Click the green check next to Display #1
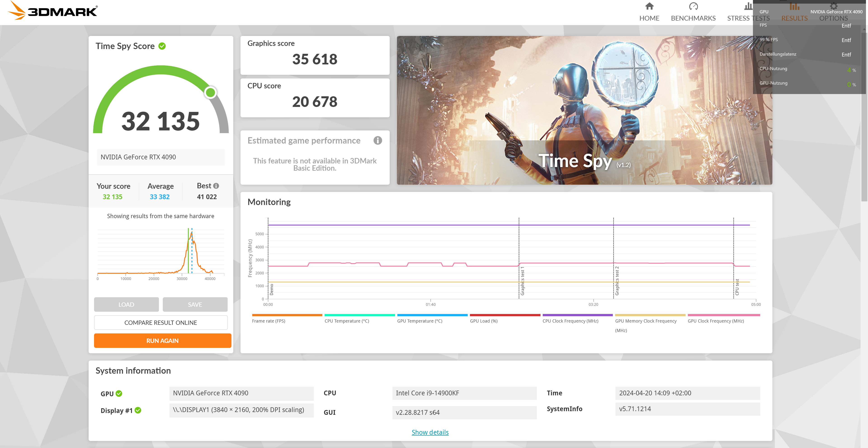This screenshot has height=448, width=868. click(138, 410)
